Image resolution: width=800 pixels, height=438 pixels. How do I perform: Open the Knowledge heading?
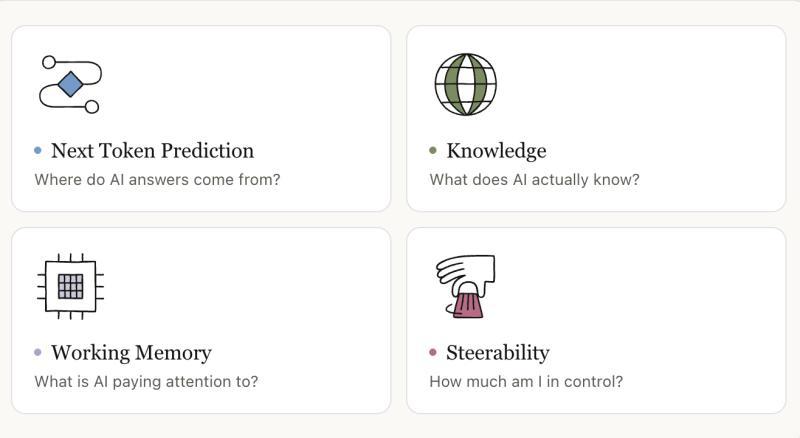pyautogui.click(x=496, y=151)
